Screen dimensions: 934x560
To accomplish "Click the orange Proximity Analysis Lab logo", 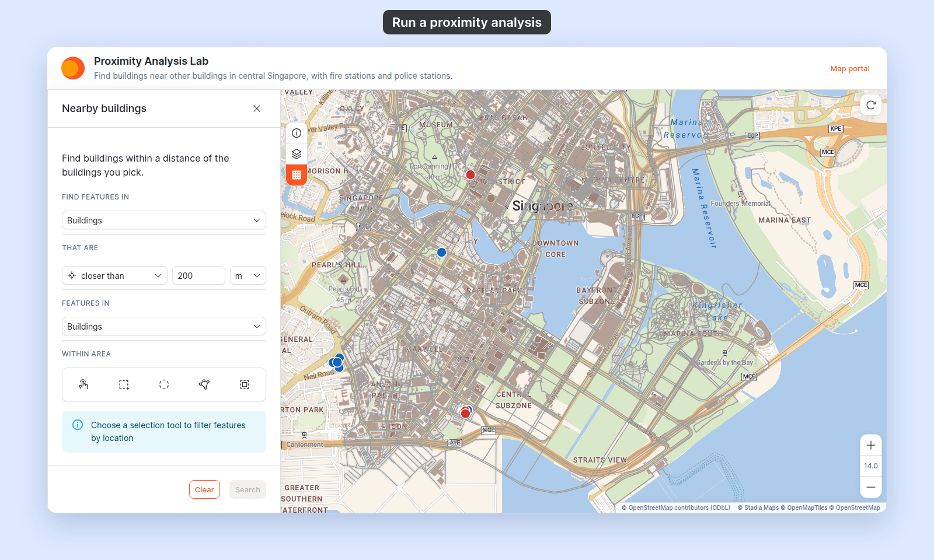I will (x=73, y=68).
